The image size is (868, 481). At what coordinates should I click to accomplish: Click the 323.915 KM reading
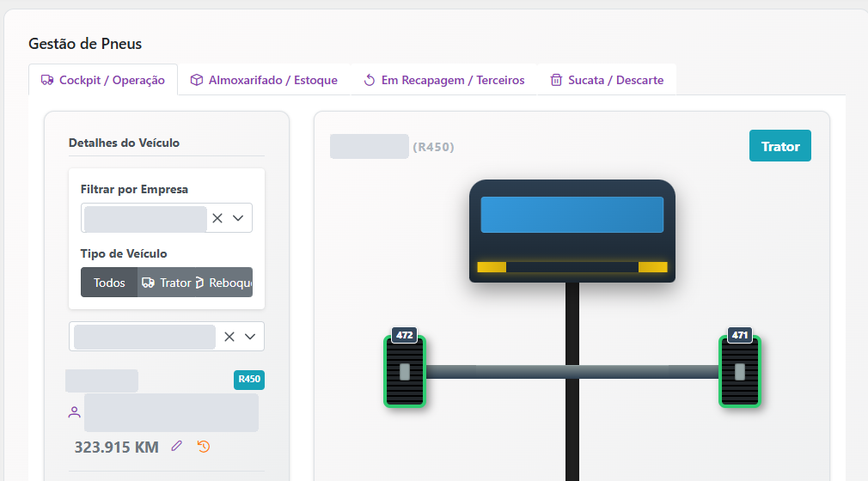[116, 448]
